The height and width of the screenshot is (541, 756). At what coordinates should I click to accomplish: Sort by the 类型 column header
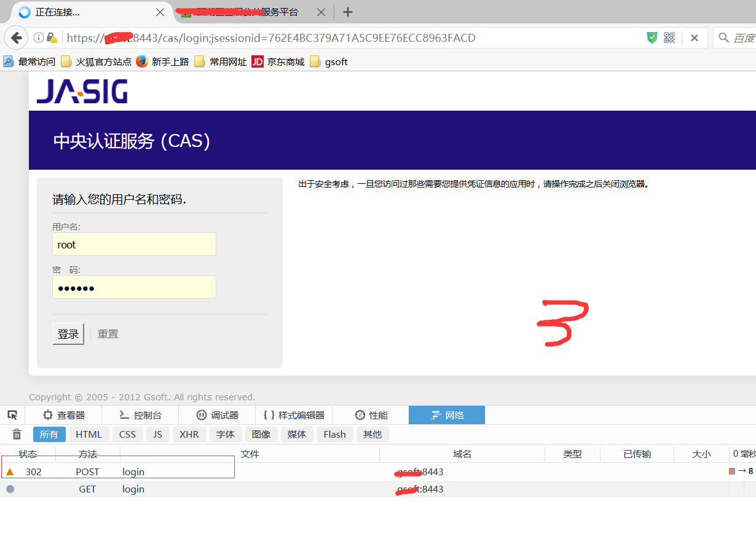tap(572, 454)
